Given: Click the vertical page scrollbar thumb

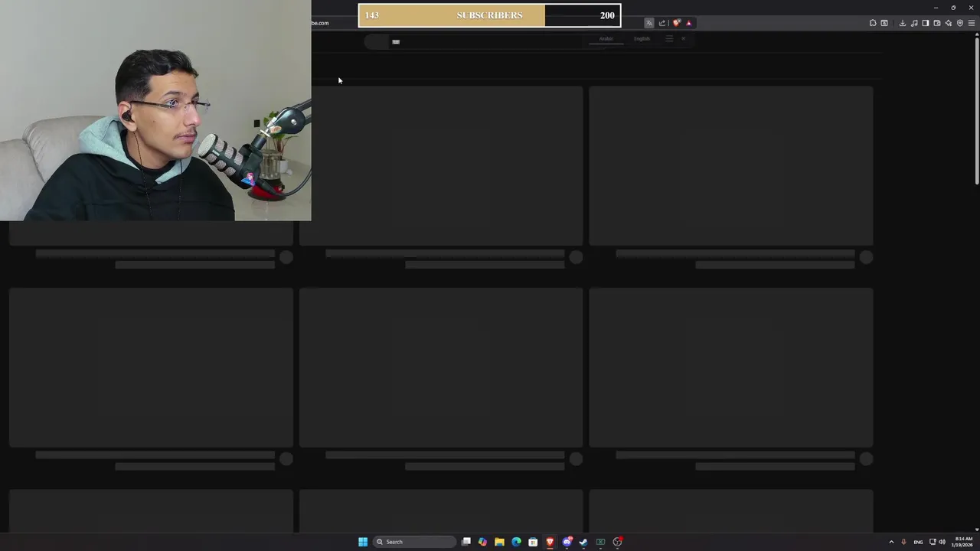Looking at the screenshot, I should [977, 111].
